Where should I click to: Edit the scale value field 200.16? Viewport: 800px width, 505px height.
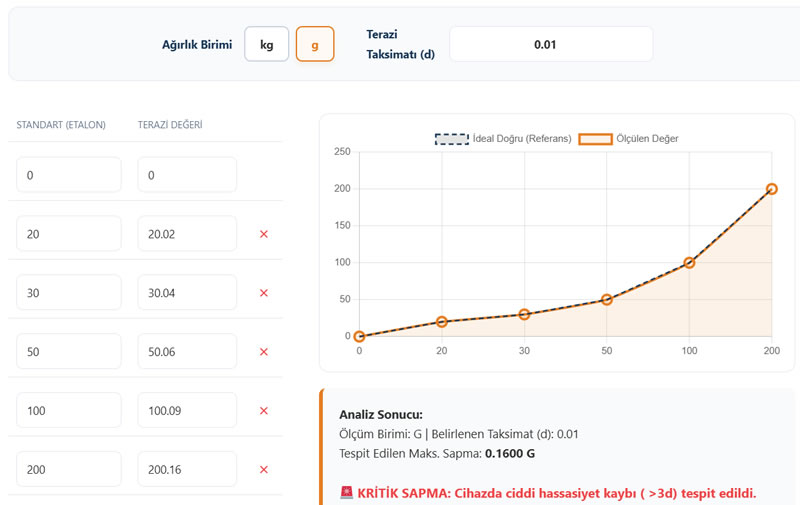coord(187,469)
